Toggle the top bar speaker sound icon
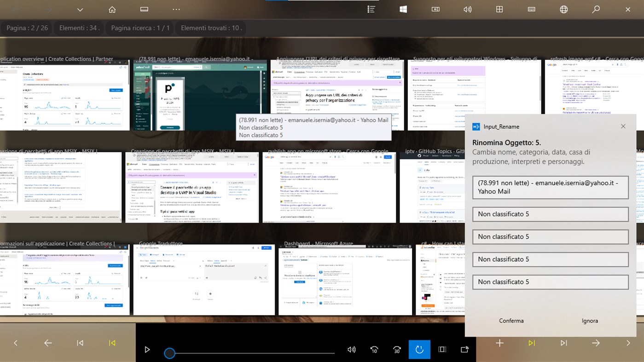 click(x=467, y=9)
